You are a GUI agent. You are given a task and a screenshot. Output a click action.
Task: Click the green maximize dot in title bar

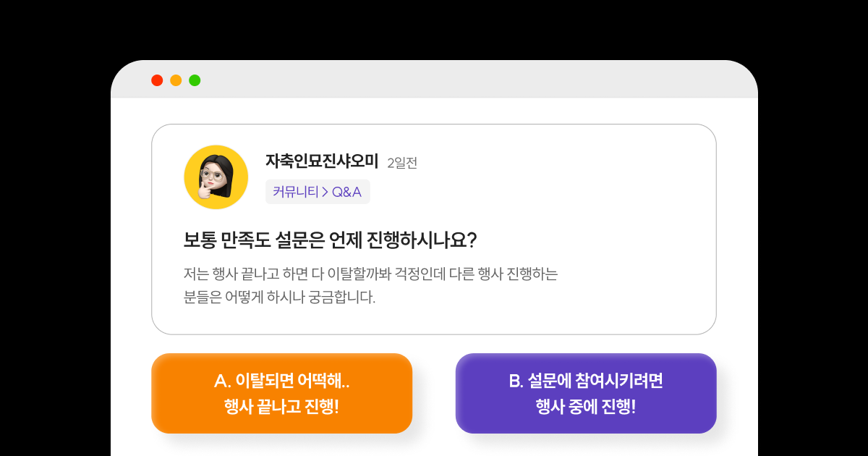(x=195, y=80)
